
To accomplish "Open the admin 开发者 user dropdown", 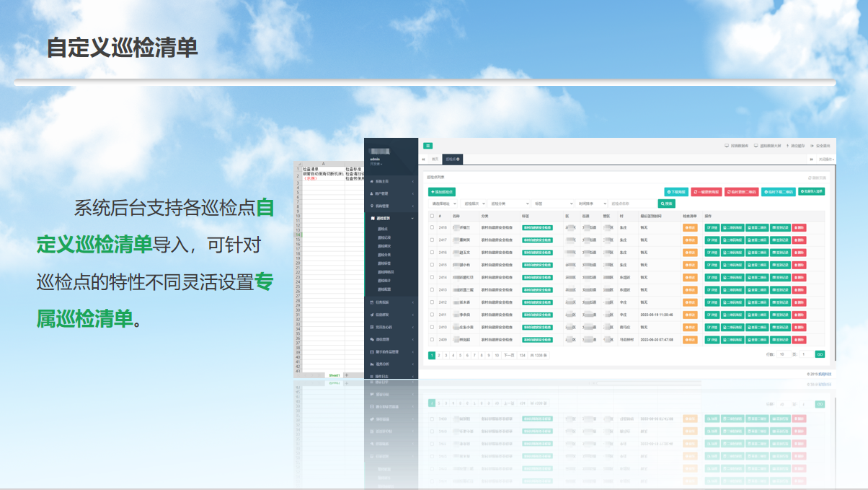I will pos(376,164).
